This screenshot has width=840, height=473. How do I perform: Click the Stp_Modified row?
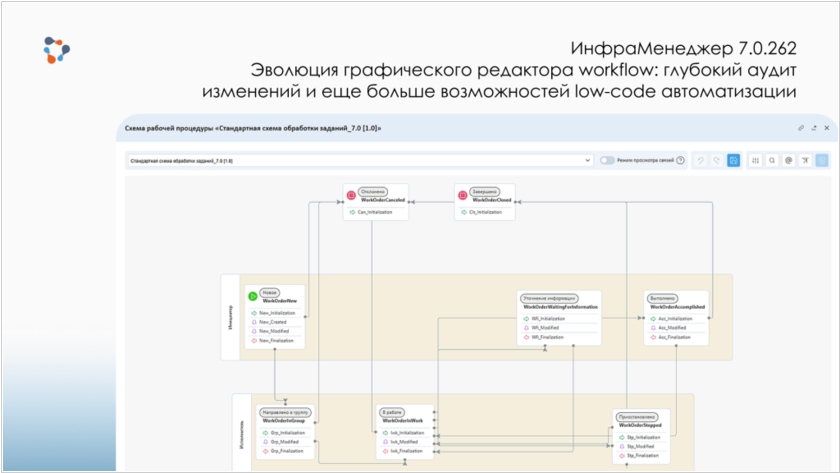tap(641, 447)
